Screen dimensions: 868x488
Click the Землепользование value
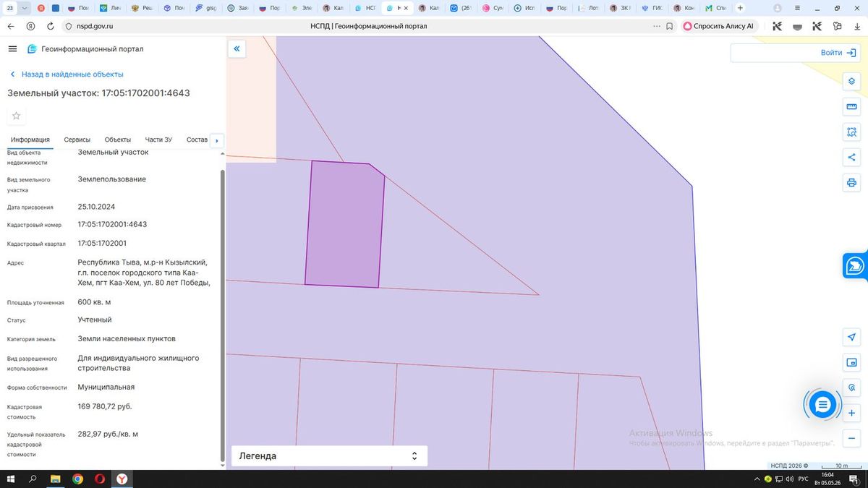[111, 179]
